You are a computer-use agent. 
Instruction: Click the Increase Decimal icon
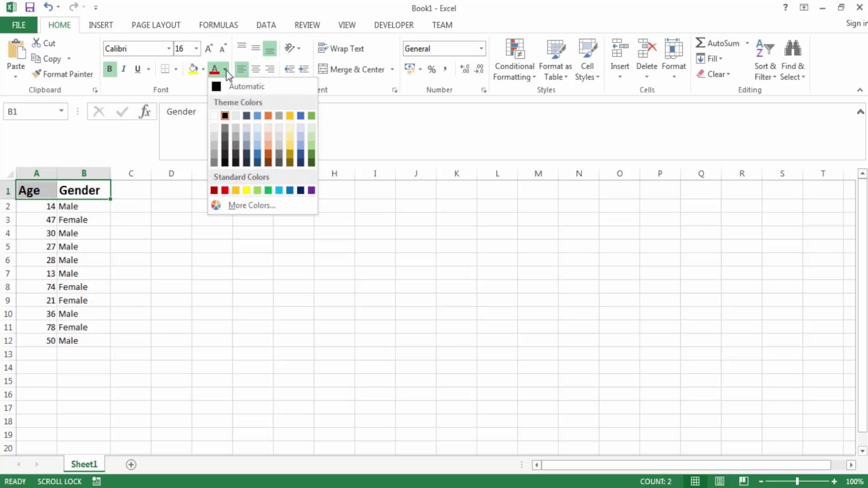(465, 69)
